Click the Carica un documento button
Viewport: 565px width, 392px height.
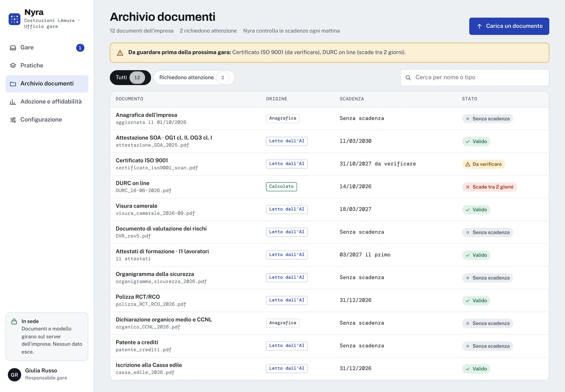pyautogui.click(x=509, y=26)
